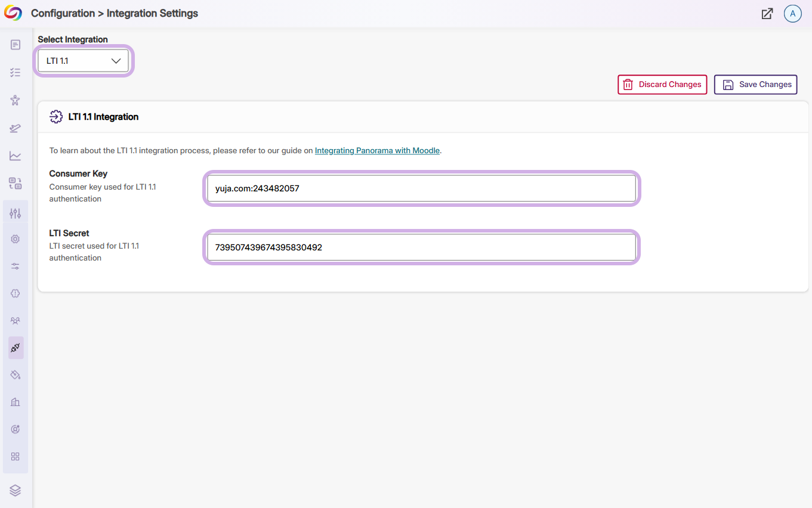Click the open-in-new-window icon in header
The width and height of the screenshot is (812, 508).
767,14
